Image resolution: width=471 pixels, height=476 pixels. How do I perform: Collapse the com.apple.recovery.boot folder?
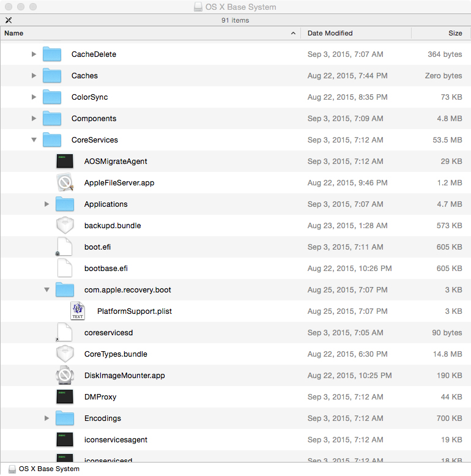pos(46,290)
